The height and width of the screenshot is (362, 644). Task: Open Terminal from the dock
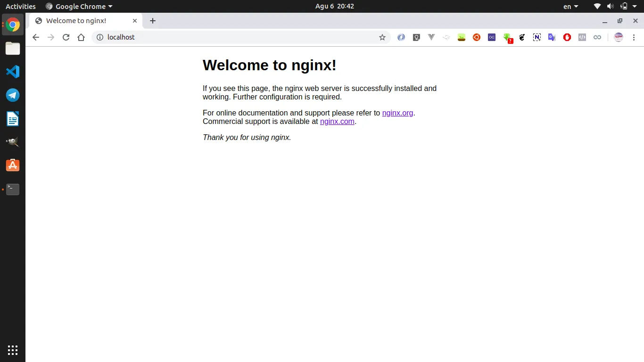13,189
